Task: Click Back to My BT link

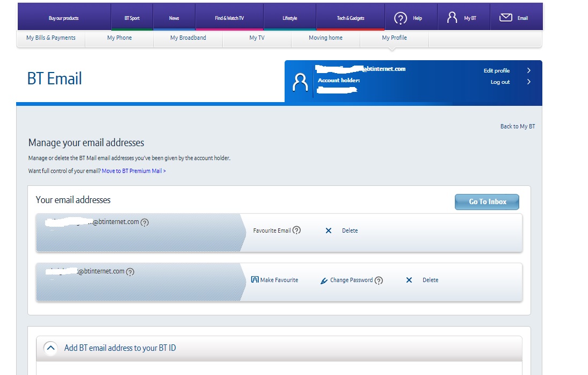Action: (517, 126)
